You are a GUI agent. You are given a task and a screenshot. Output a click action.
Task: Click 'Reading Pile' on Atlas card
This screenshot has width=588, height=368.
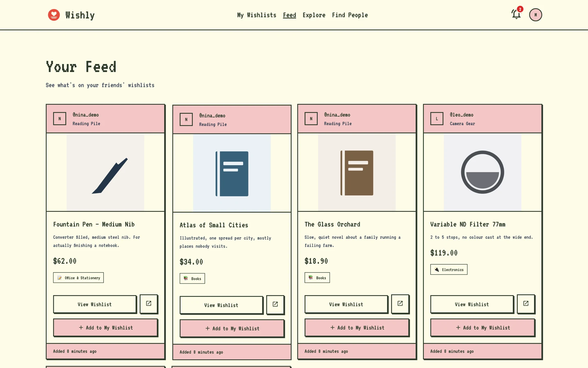[x=213, y=124]
